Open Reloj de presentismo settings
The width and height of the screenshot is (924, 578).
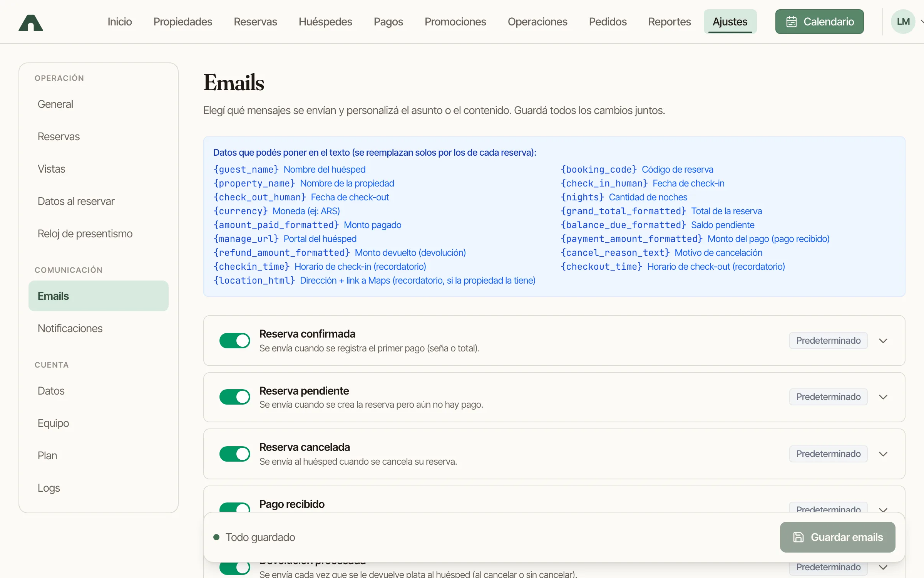(x=99, y=234)
